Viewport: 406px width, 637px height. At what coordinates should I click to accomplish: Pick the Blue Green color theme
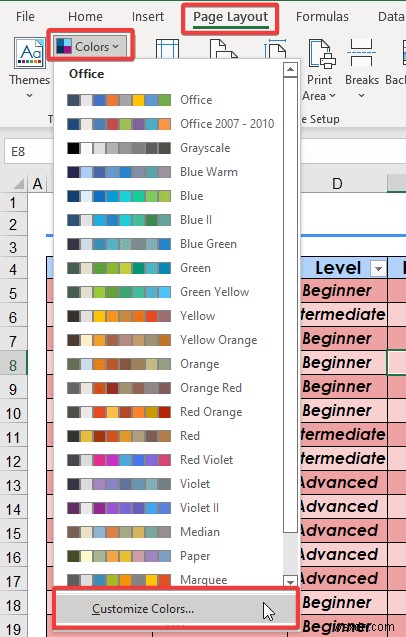coord(169,244)
